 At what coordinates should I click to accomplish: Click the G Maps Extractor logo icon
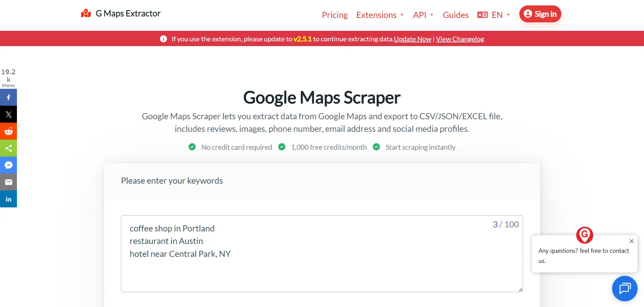86,14
